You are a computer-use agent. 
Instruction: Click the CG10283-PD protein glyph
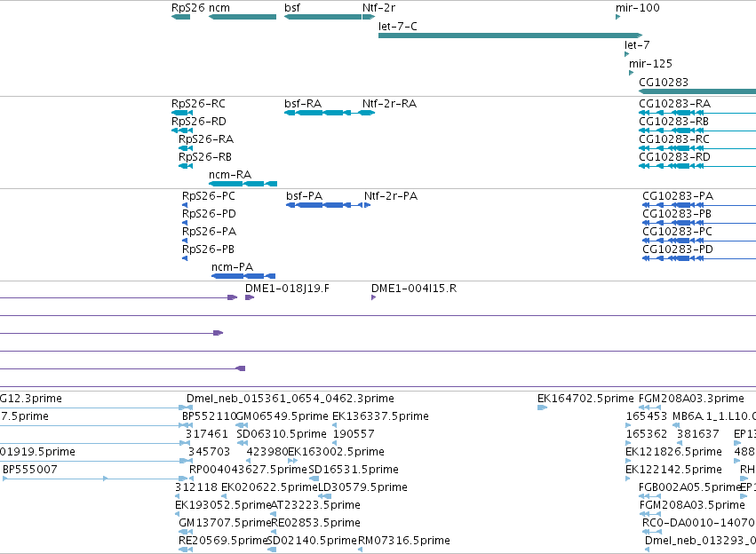pyautogui.click(x=699, y=258)
